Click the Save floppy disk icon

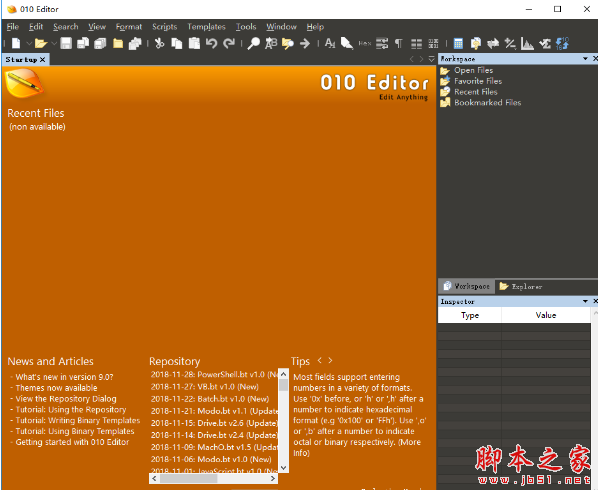pos(66,43)
